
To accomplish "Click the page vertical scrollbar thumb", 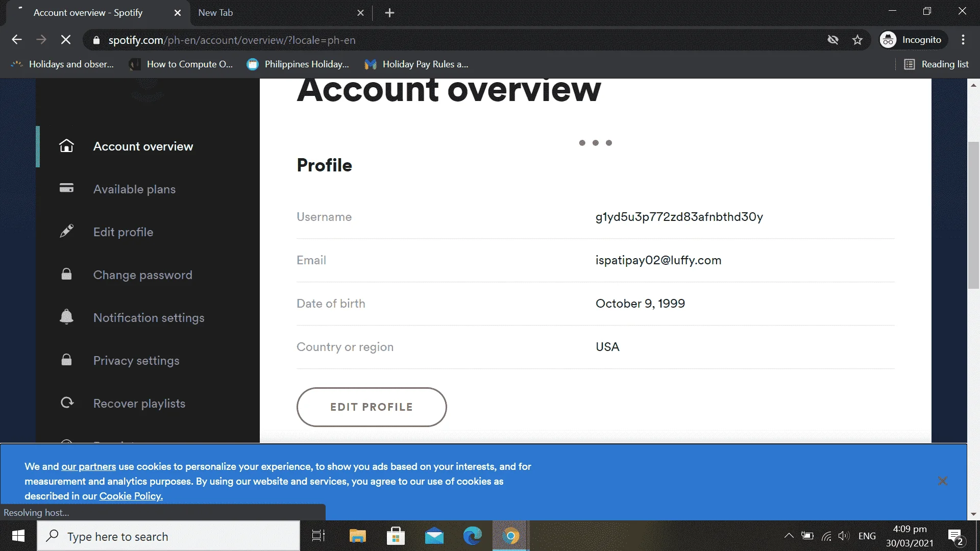I will tap(973, 215).
